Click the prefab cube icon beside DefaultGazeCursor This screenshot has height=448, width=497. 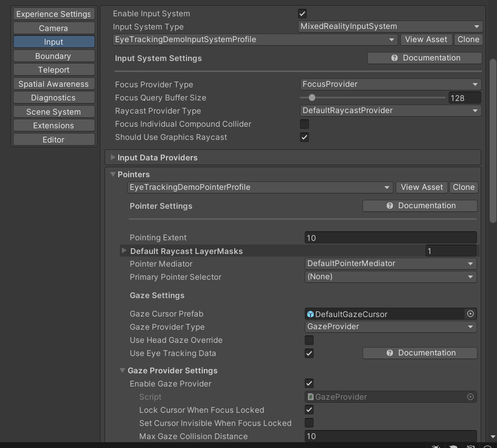tap(310, 313)
